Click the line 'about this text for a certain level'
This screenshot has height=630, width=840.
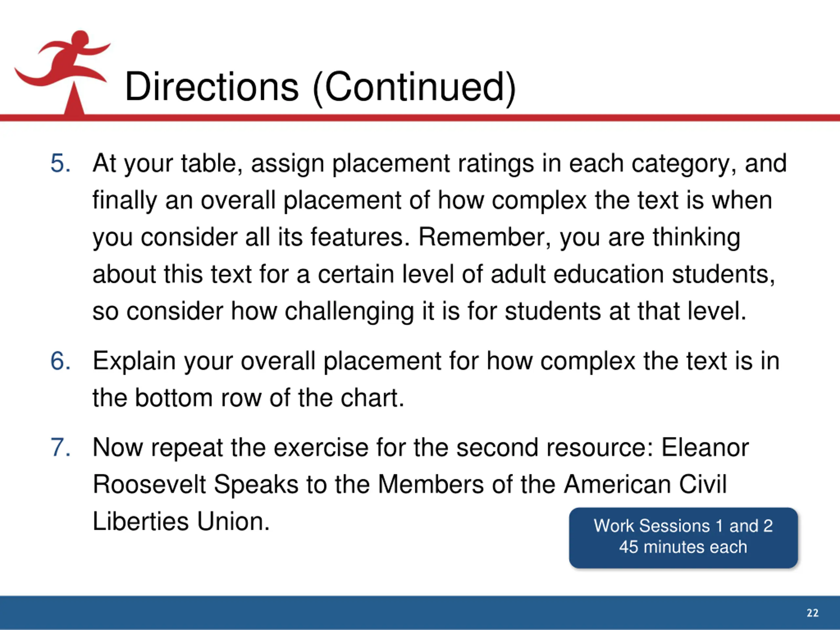coord(434,274)
